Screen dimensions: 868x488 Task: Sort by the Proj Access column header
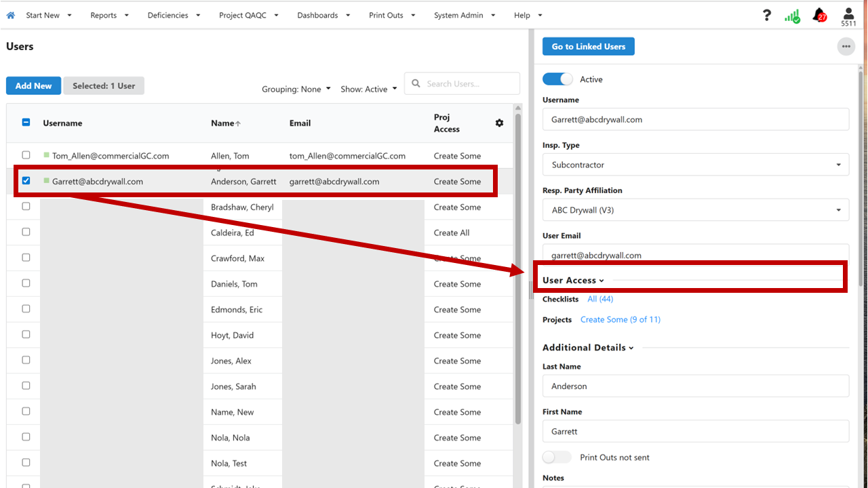[x=447, y=123]
